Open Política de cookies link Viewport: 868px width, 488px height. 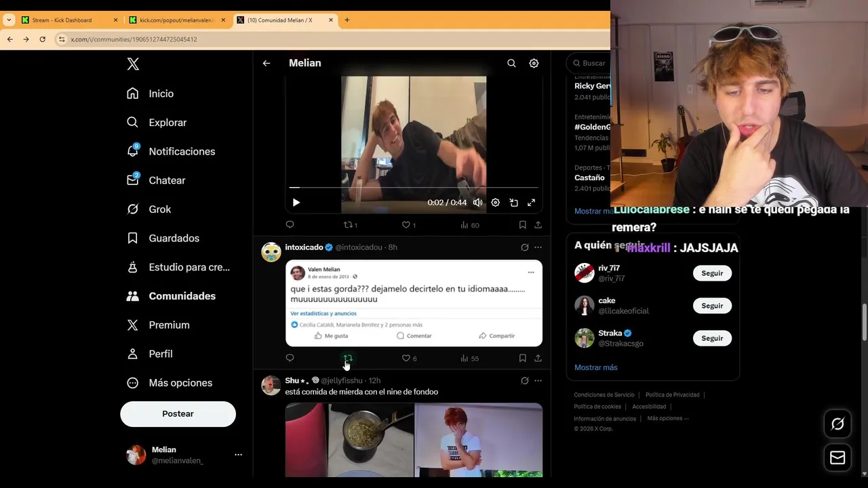tap(597, 407)
